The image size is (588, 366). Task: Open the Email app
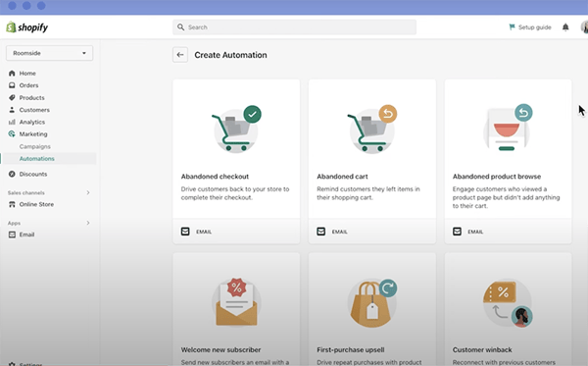(26, 235)
